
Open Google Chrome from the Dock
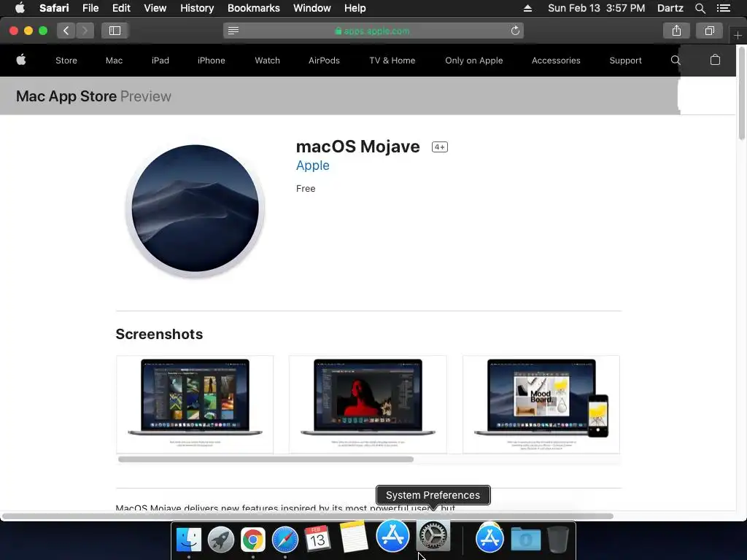[x=253, y=540]
